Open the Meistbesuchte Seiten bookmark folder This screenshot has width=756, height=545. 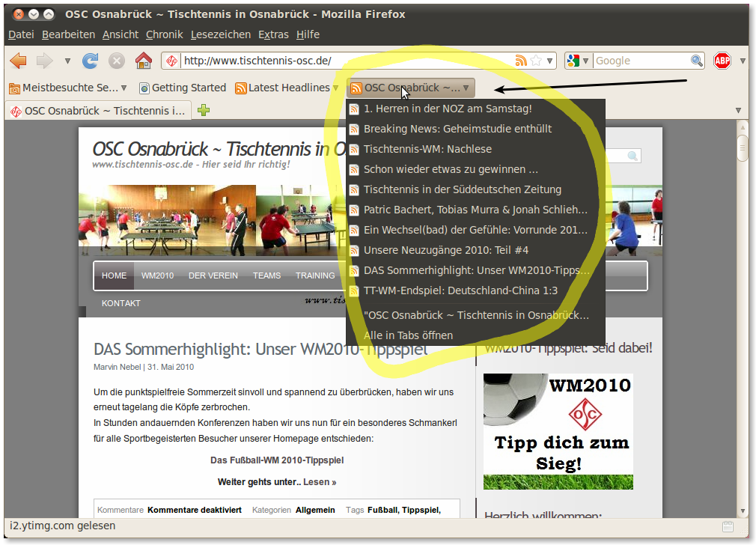point(68,88)
